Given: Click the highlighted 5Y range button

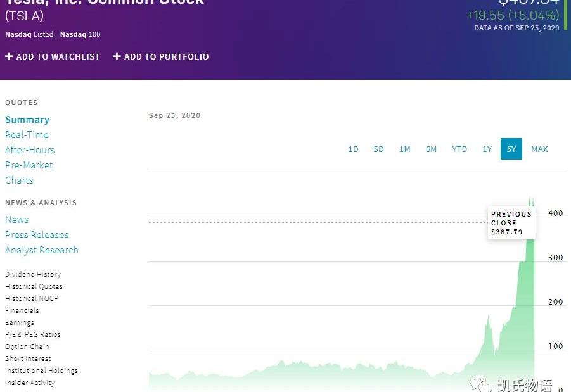Looking at the screenshot, I should point(511,149).
